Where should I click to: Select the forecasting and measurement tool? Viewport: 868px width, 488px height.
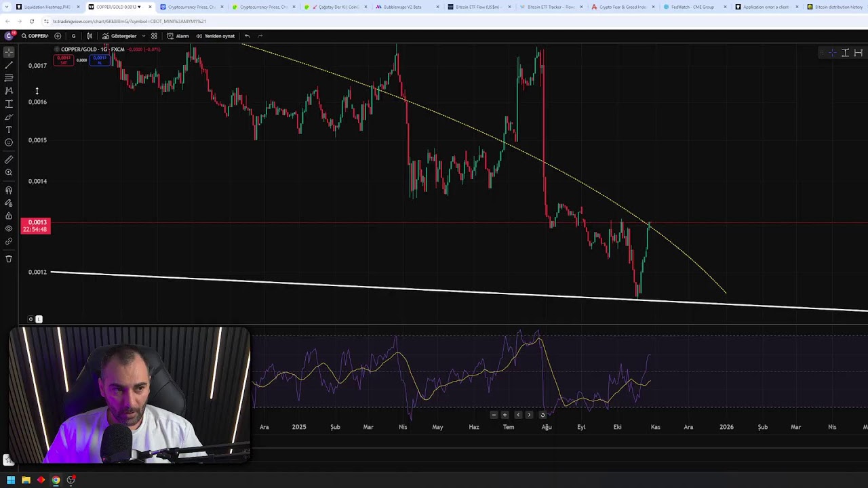[x=9, y=104]
